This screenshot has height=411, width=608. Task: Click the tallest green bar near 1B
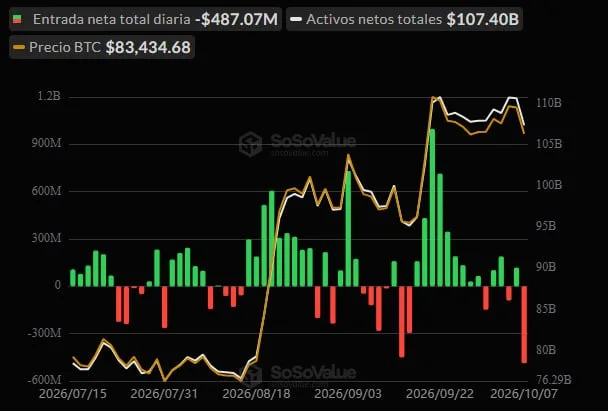tap(432, 208)
